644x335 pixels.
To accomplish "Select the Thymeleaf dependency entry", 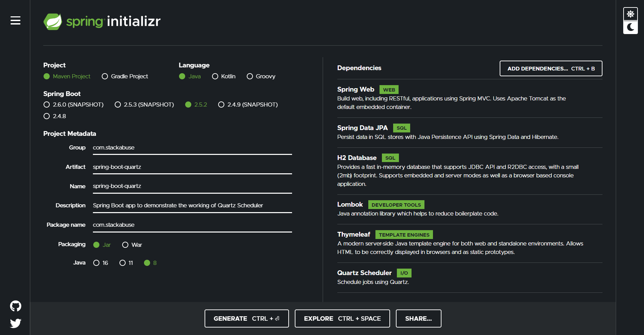I will coord(470,243).
